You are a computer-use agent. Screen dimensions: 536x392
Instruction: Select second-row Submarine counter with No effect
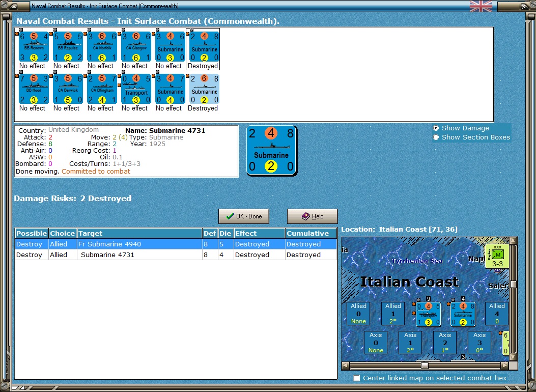[170, 89]
